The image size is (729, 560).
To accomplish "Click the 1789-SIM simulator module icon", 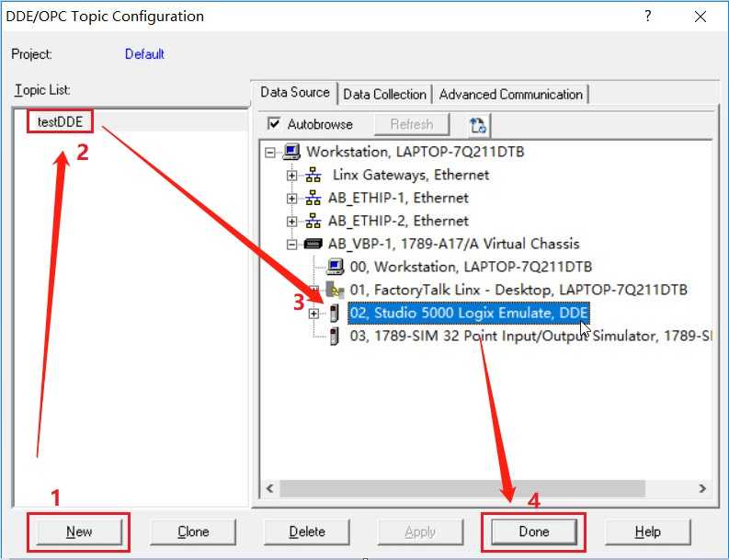I will pos(335,336).
